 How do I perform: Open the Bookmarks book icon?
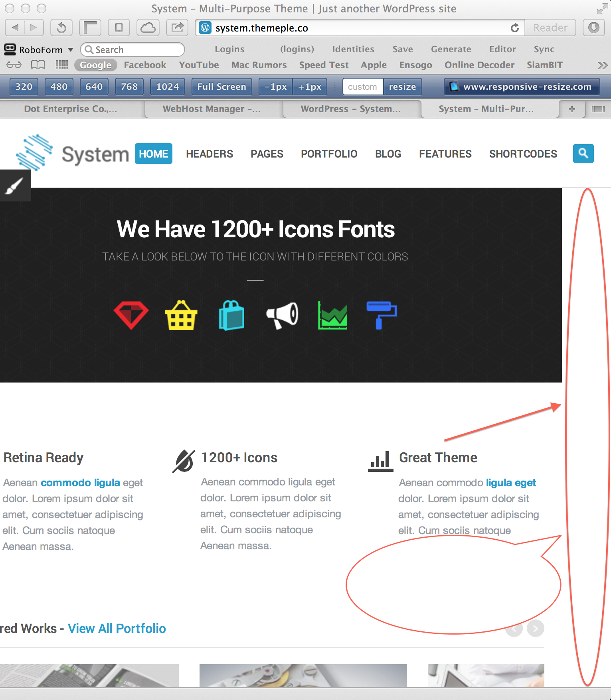click(x=38, y=65)
